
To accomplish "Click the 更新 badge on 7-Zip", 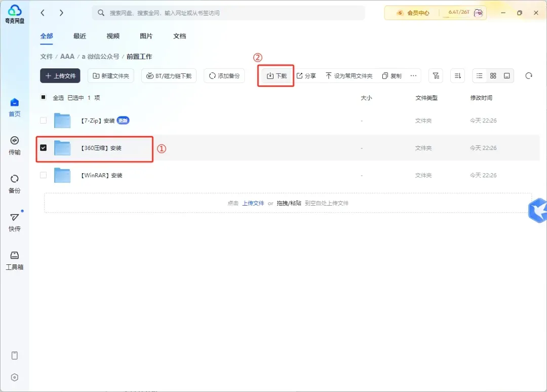I will [x=123, y=121].
